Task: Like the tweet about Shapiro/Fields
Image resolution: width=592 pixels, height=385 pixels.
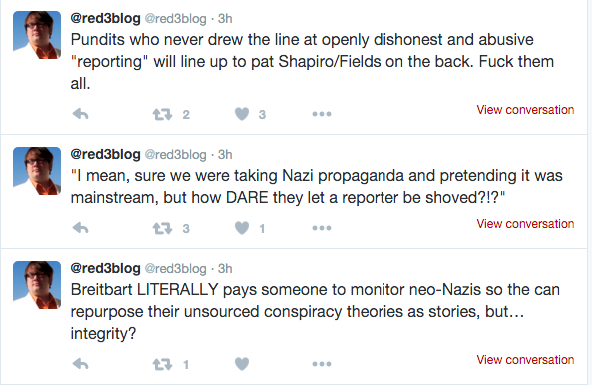Action: pos(242,114)
